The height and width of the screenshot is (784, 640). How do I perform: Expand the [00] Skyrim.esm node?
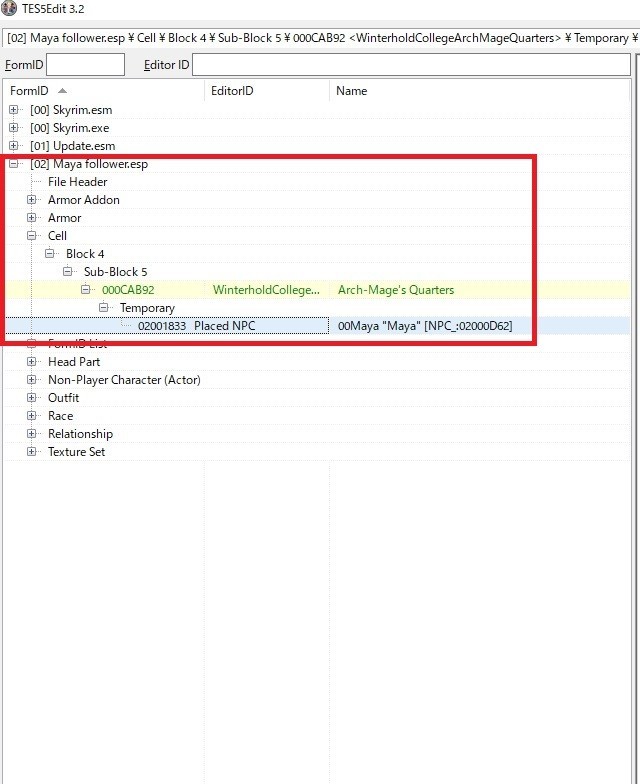[14, 110]
